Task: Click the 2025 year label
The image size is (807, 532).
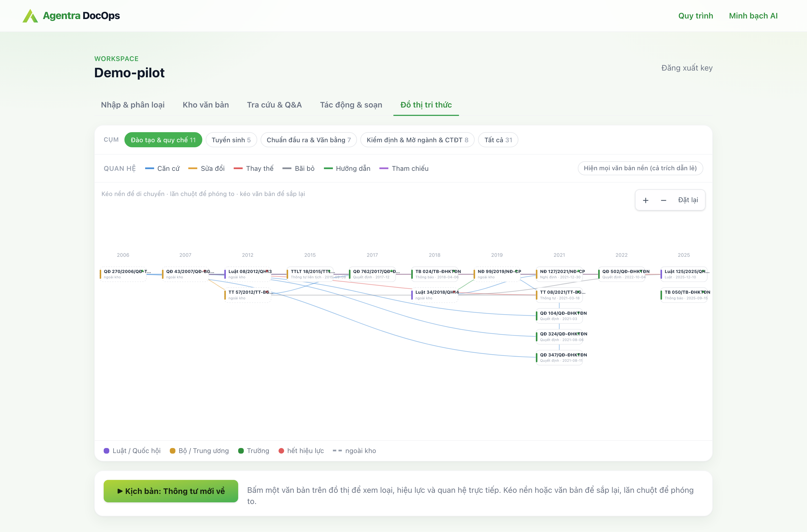Action: pos(684,255)
